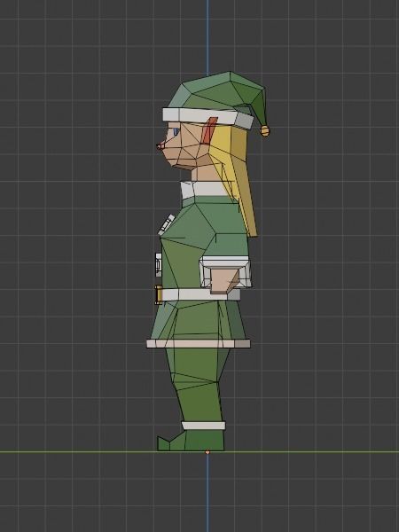The image size is (399, 532).
Task: Select the gold bell on the hat tip
Action: (x=265, y=130)
